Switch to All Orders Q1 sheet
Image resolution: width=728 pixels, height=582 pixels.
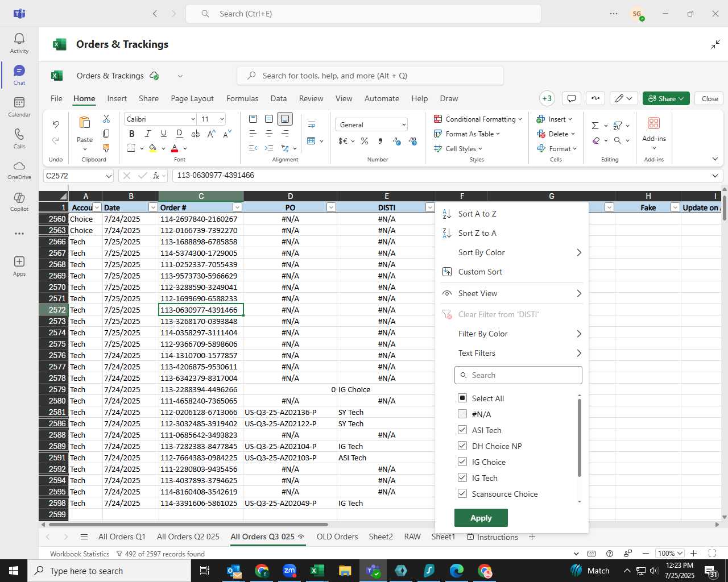coord(122,537)
